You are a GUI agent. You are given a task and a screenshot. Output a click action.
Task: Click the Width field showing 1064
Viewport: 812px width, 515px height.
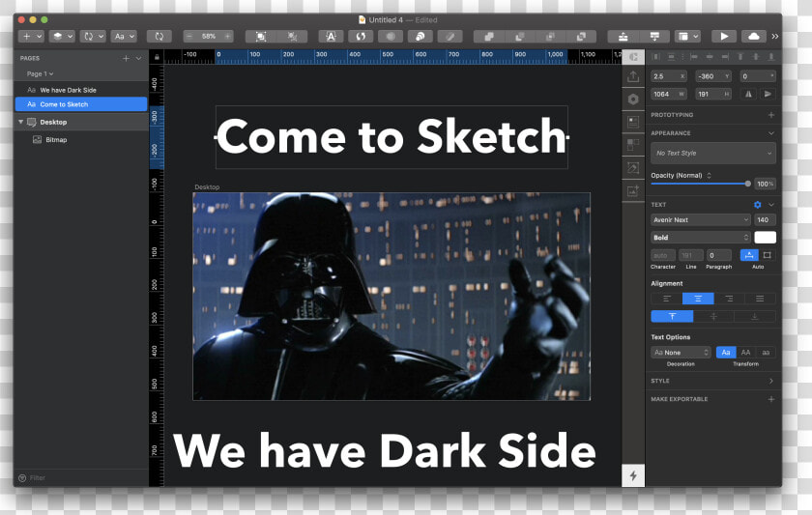(669, 94)
